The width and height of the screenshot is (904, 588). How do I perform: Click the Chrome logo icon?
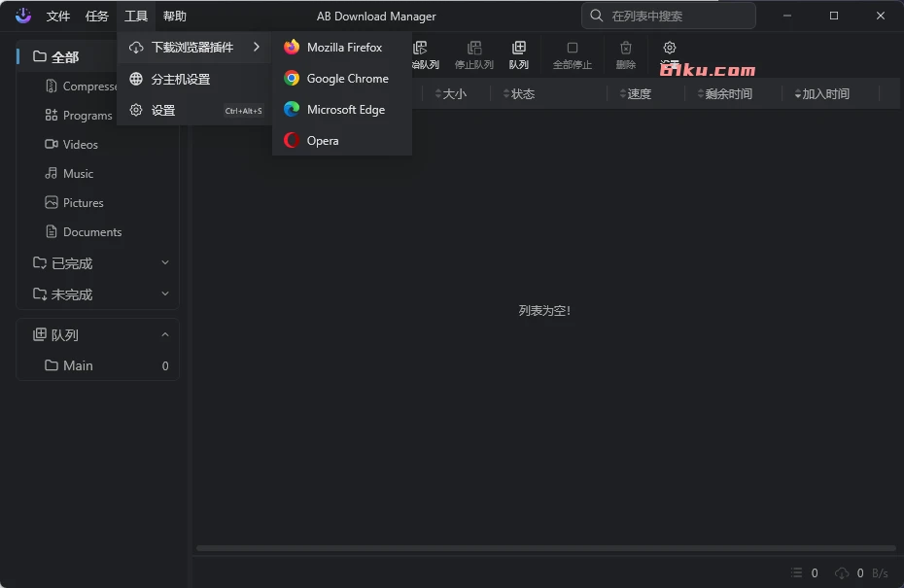point(292,79)
